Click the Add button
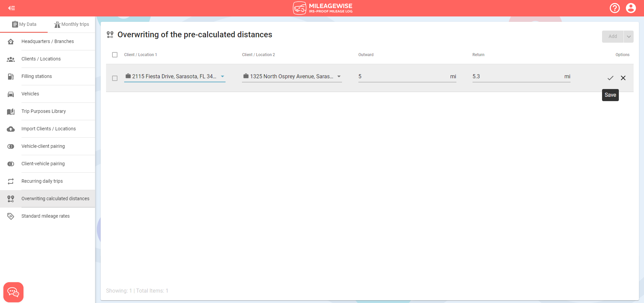 (x=612, y=37)
